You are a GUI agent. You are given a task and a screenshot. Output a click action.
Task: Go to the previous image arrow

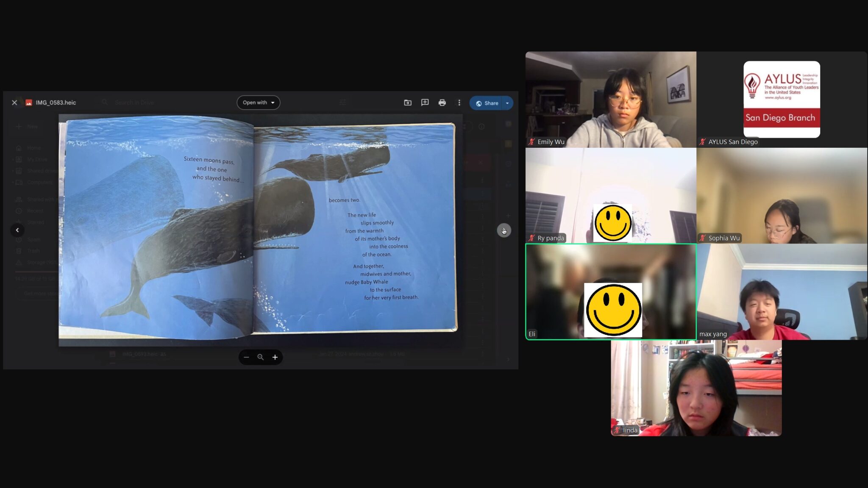coord(17,230)
